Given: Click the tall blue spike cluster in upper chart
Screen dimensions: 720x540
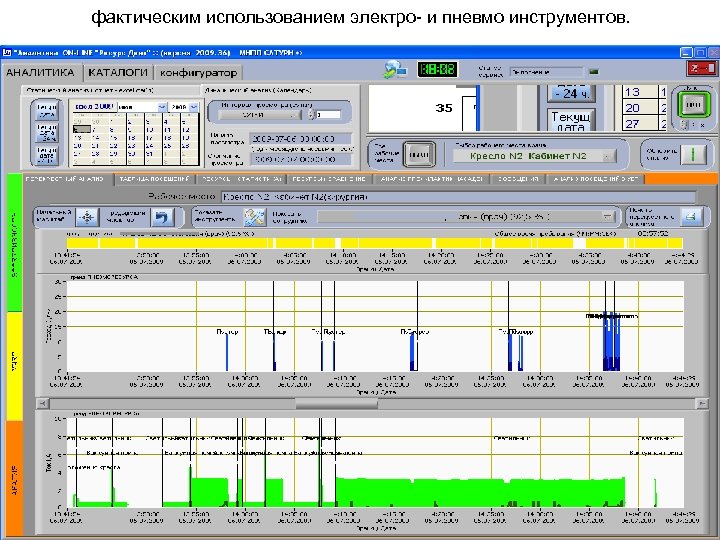Looking at the screenshot, I should [x=611, y=341].
